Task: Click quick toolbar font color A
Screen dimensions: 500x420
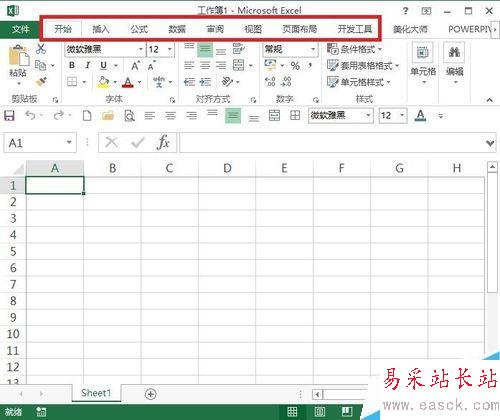Action: click(x=421, y=116)
